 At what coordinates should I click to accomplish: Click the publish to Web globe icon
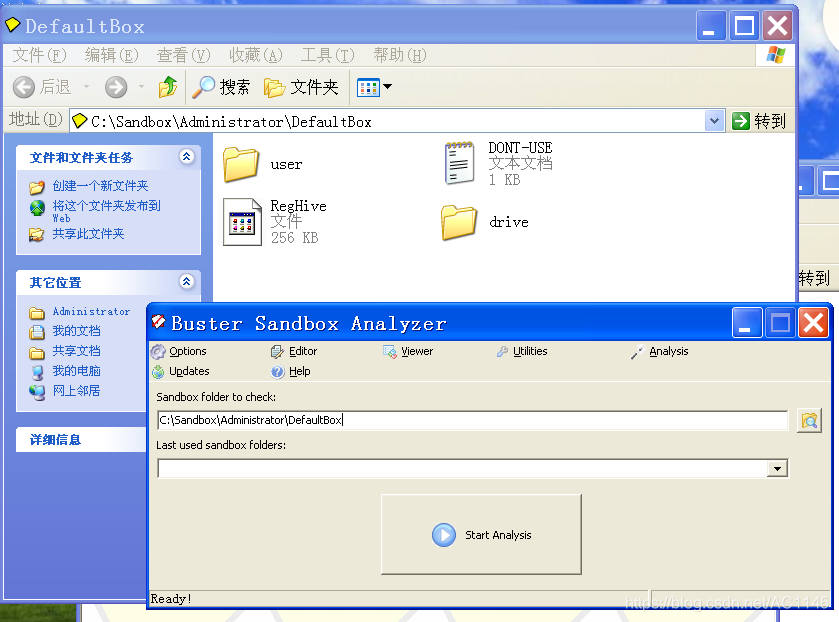click(37, 208)
